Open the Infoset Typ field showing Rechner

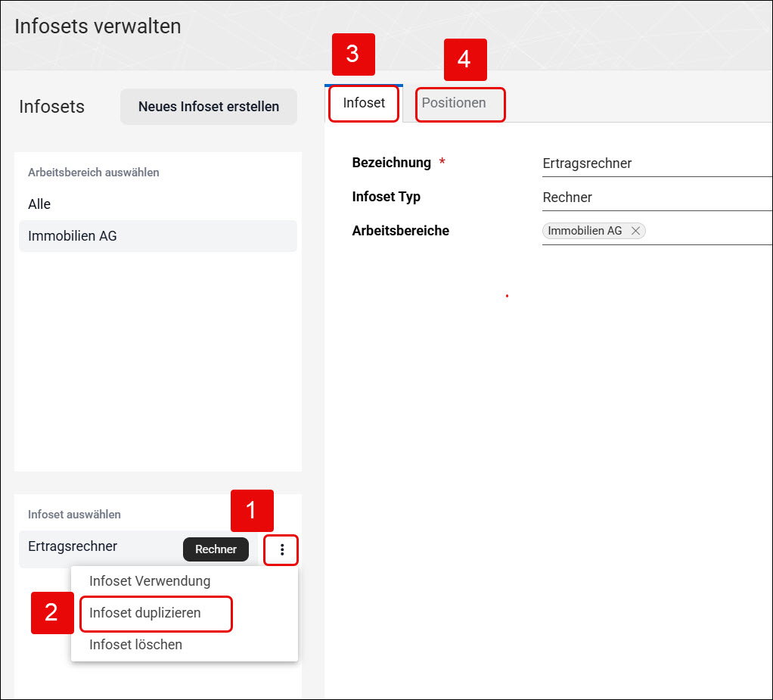click(657, 198)
